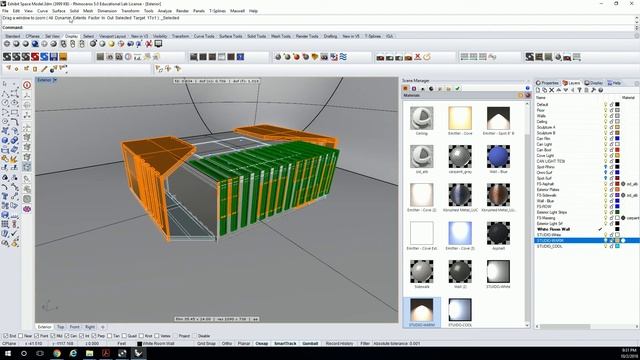Image resolution: width=640 pixels, height=360 pixels.
Task: Toggle the Perp object snap checkbox
Action: [94, 336]
